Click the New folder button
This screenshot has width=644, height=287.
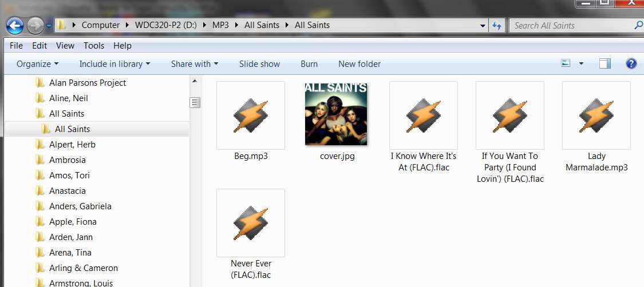(359, 64)
